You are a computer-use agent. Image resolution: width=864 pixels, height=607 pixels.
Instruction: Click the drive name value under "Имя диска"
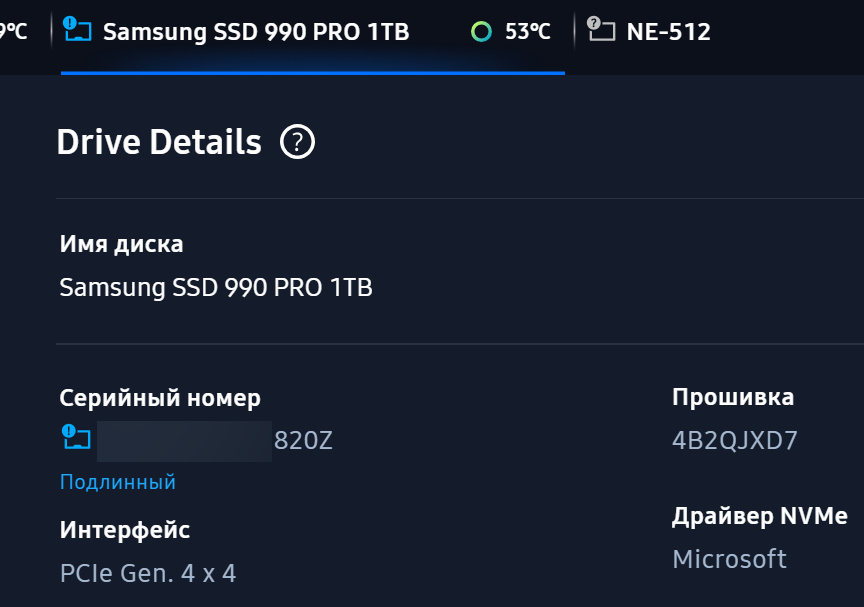(x=216, y=288)
